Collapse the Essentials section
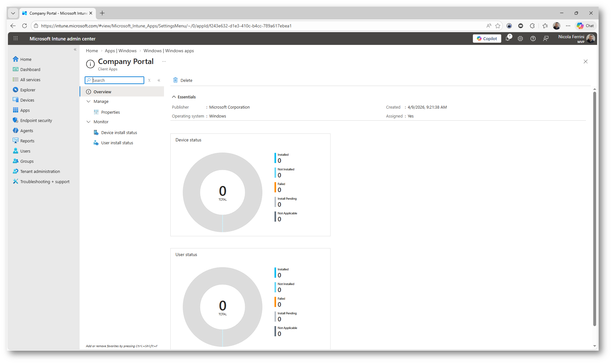The image size is (612, 364). pos(174,97)
